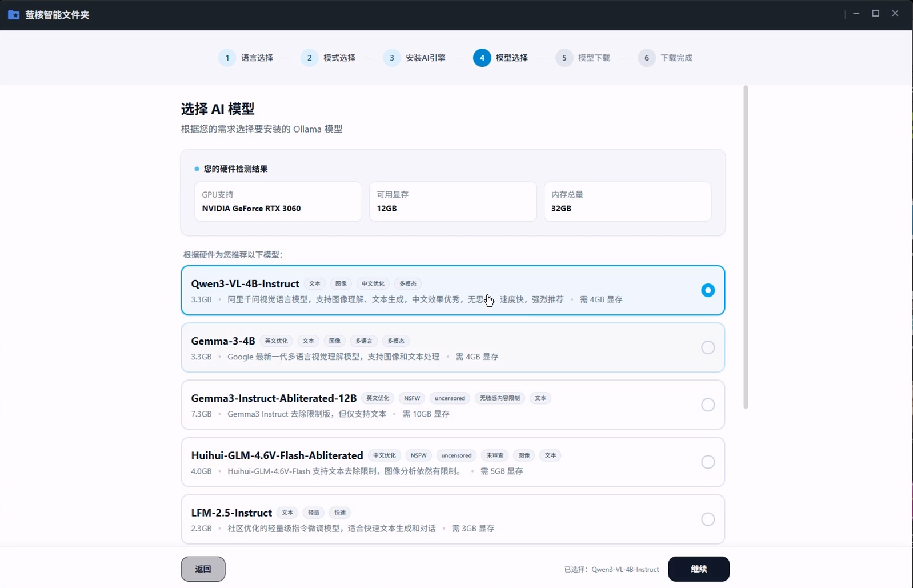Image resolution: width=913 pixels, height=588 pixels.
Task: Click step 3 install AI engine circle
Action: [x=391, y=58]
